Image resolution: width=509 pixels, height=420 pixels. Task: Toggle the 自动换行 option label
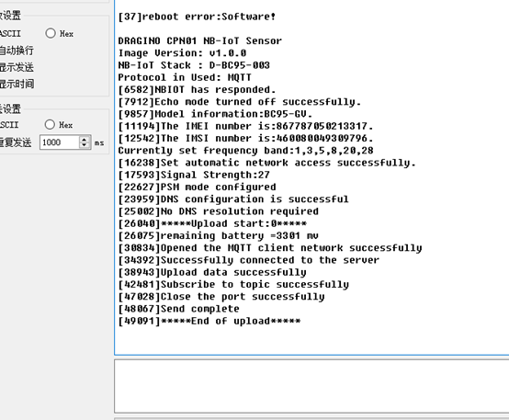click(17, 51)
